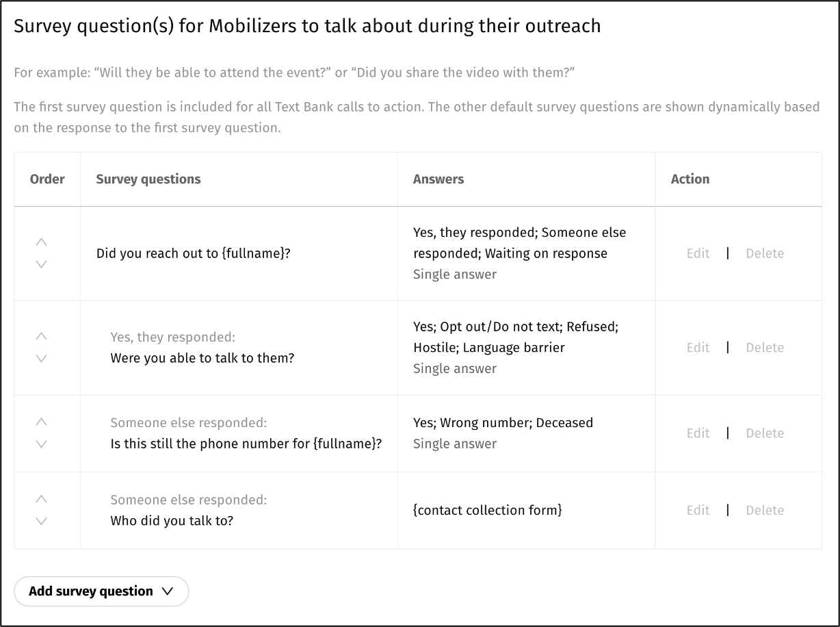Delete 'Who did you talk to?' question
The height and width of the screenshot is (627, 840).
pyautogui.click(x=764, y=510)
